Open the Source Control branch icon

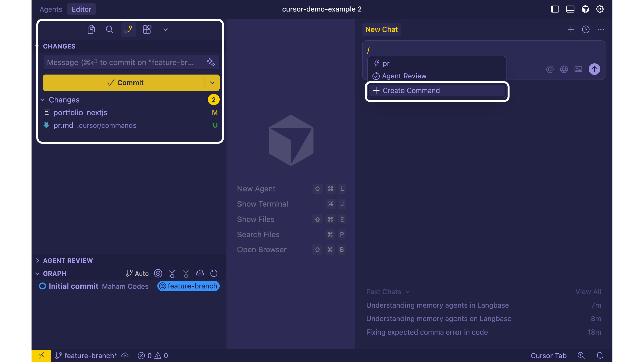(128, 29)
